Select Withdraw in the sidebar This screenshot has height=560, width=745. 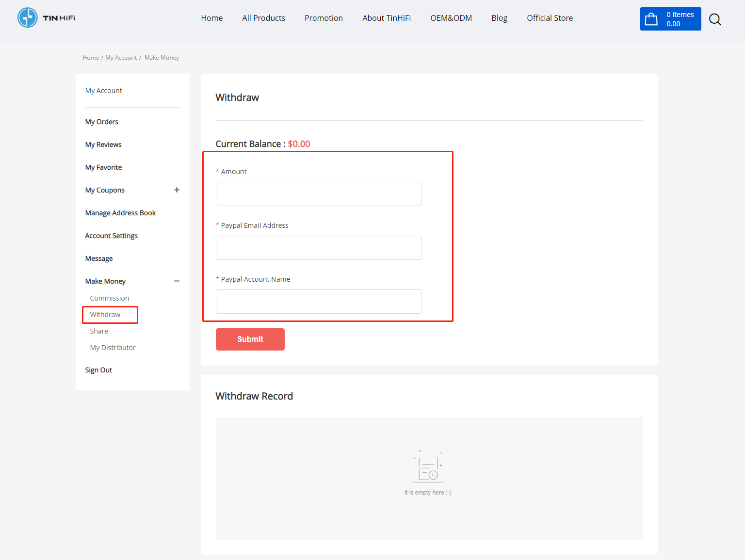105,315
